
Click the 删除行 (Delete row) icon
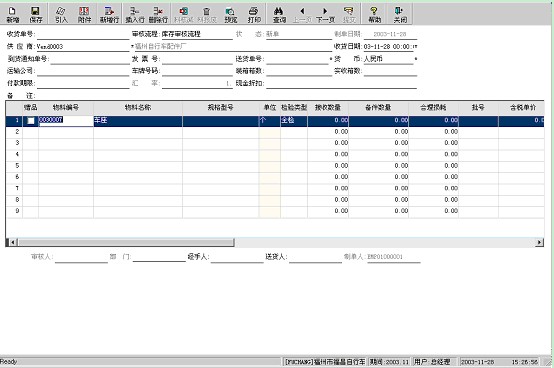158,14
